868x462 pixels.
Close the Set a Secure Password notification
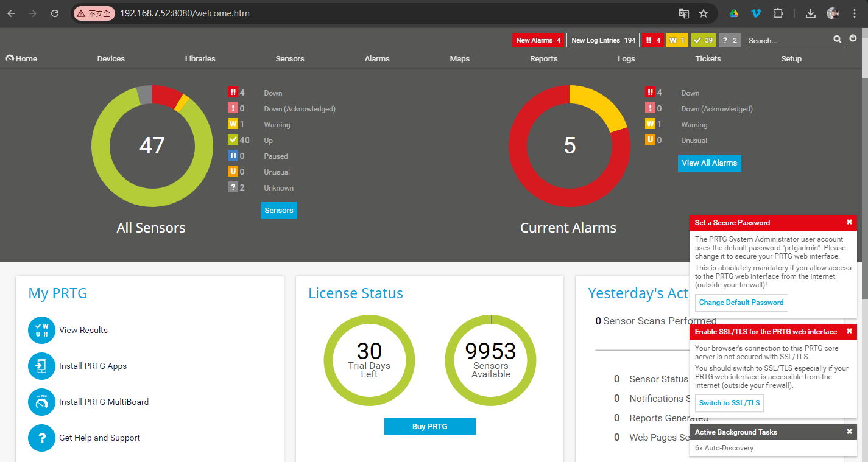pyautogui.click(x=849, y=222)
